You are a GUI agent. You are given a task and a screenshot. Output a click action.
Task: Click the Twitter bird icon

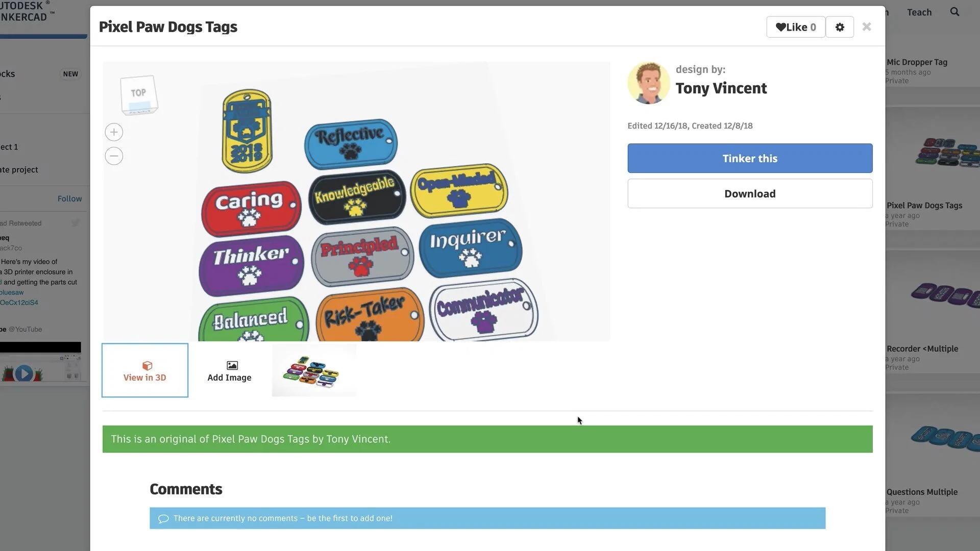[x=76, y=223]
